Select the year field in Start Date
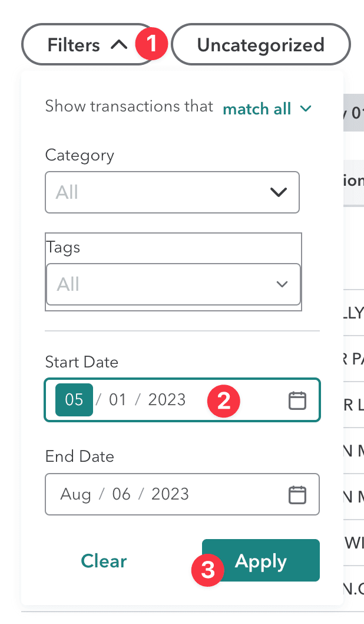This screenshot has height=624, width=364. pyautogui.click(x=167, y=400)
